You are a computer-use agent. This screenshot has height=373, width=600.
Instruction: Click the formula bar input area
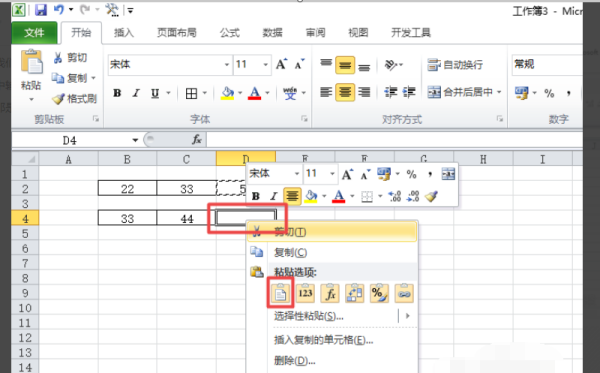coord(394,140)
